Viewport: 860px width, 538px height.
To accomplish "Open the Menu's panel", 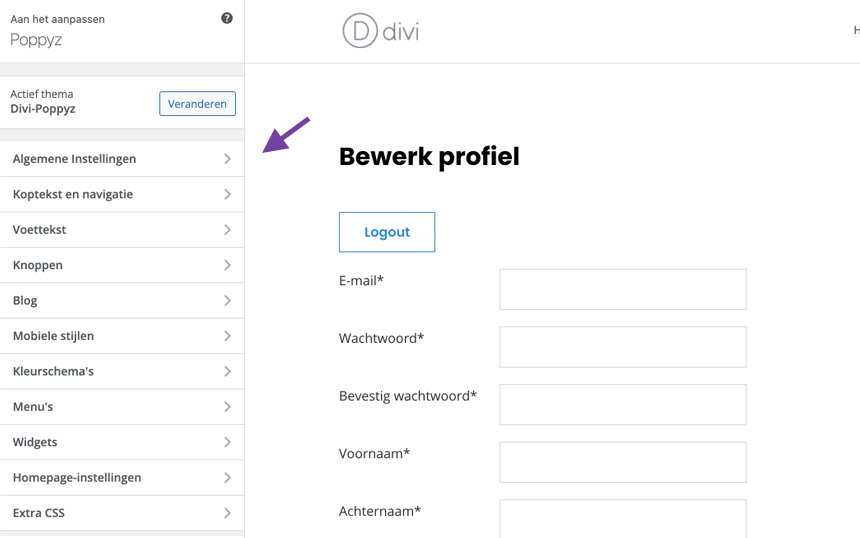I will [122, 407].
